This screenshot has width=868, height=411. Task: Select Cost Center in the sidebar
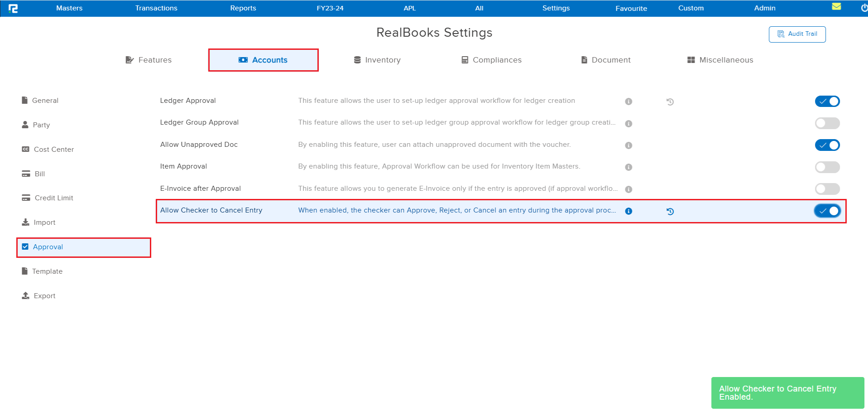[x=48, y=150]
